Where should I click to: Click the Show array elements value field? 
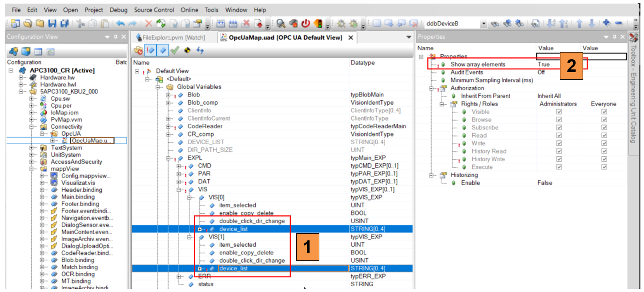558,65
